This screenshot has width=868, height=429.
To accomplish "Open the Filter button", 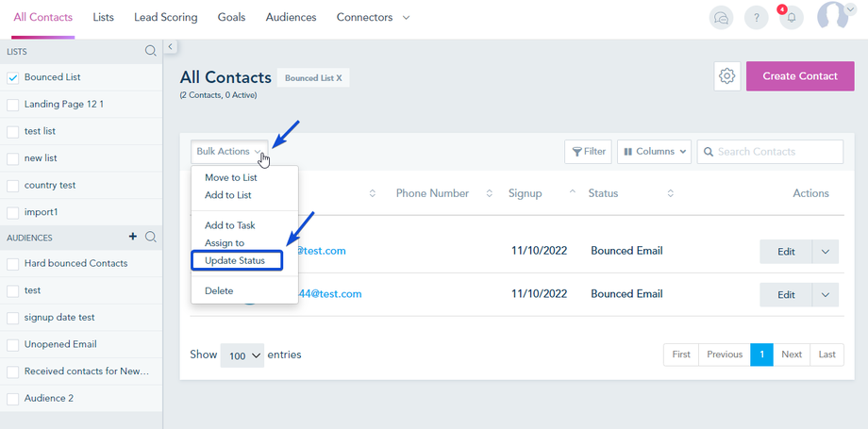I will point(588,152).
